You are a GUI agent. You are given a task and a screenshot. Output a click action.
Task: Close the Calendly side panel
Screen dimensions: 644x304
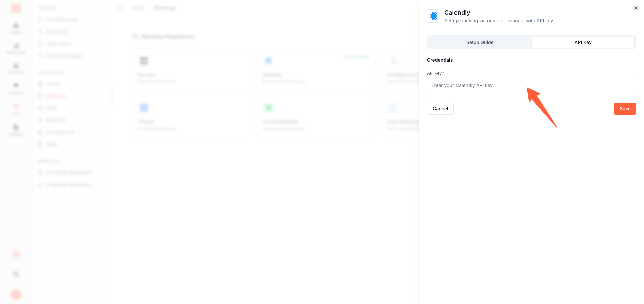636,8
